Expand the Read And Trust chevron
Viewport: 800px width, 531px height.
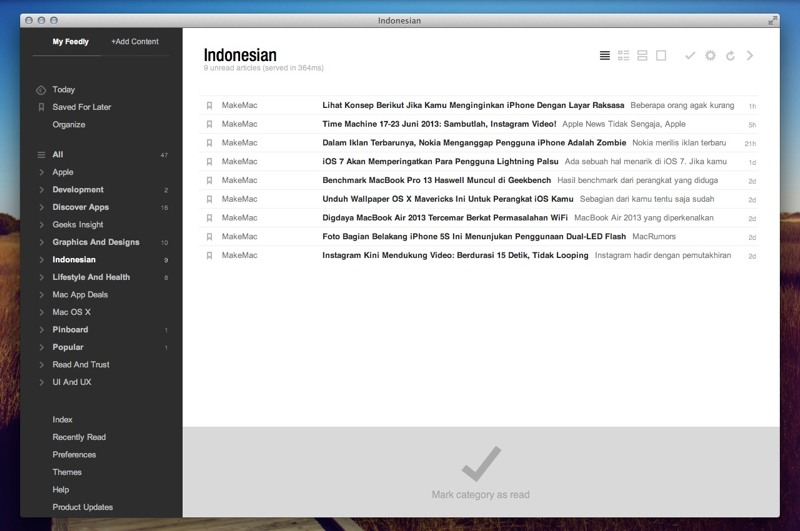point(41,365)
